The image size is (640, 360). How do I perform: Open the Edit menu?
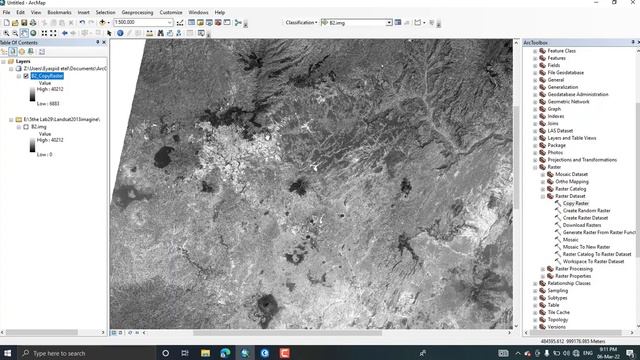pos(20,12)
